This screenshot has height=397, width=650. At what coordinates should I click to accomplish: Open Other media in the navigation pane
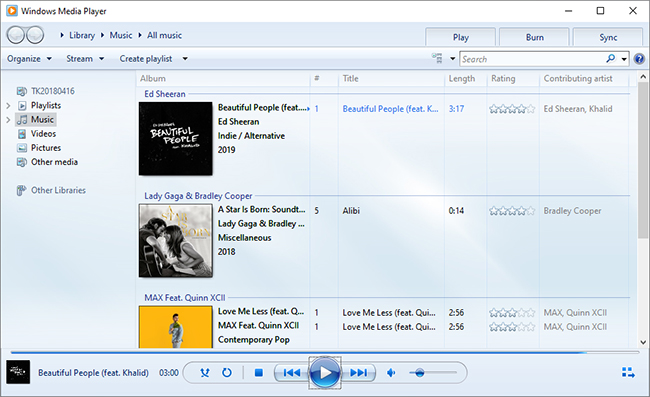(x=54, y=162)
